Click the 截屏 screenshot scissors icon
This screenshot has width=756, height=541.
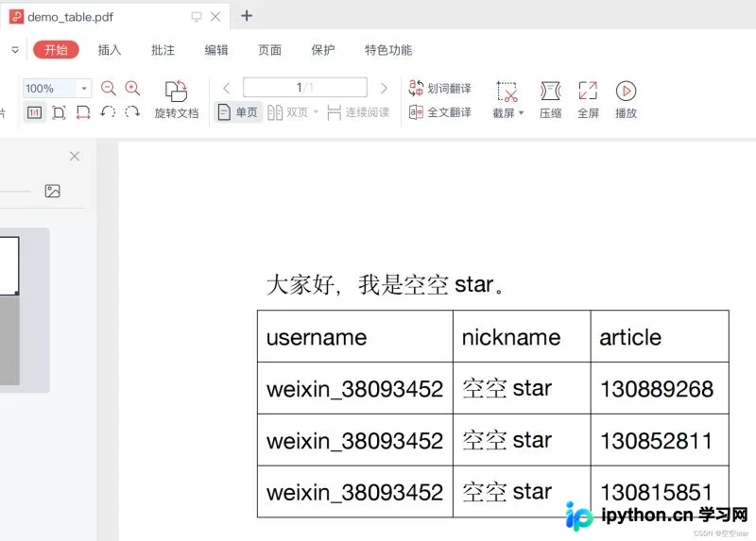click(507, 92)
